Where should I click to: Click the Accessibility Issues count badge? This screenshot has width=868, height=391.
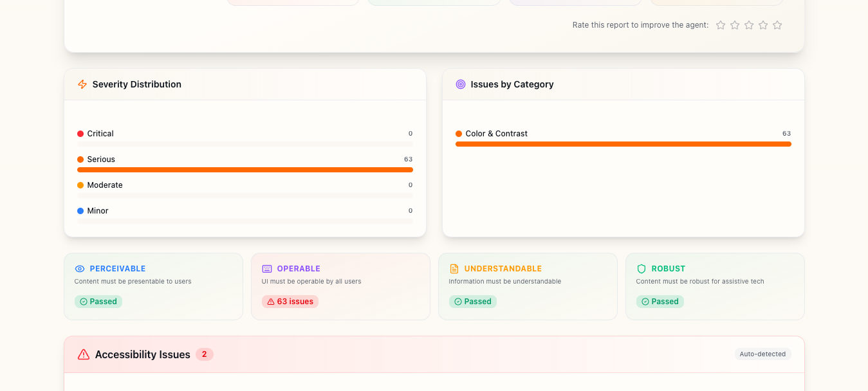(205, 354)
